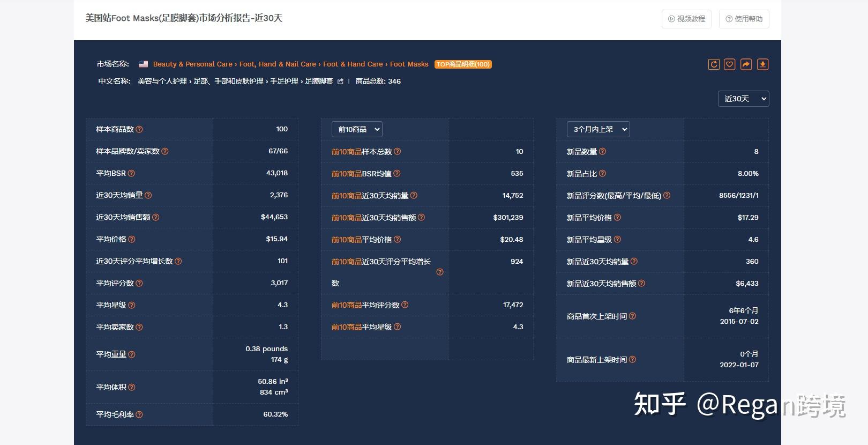Click the 新品占比 value 8.00%

pos(748,173)
